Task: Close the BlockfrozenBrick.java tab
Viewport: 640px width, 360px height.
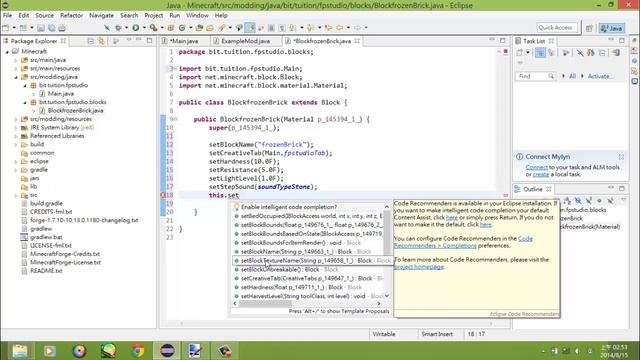Action: coord(357,41)
